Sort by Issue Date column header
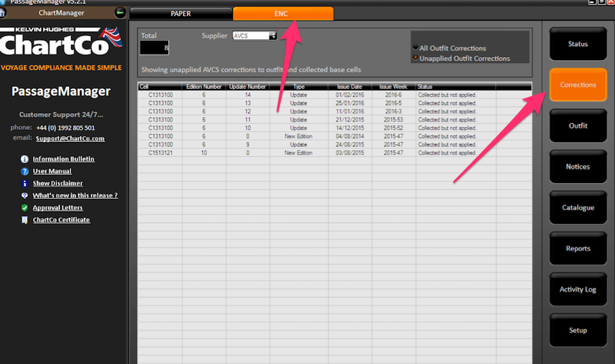The height and width of the screenshot is (364, 615). 350,87
